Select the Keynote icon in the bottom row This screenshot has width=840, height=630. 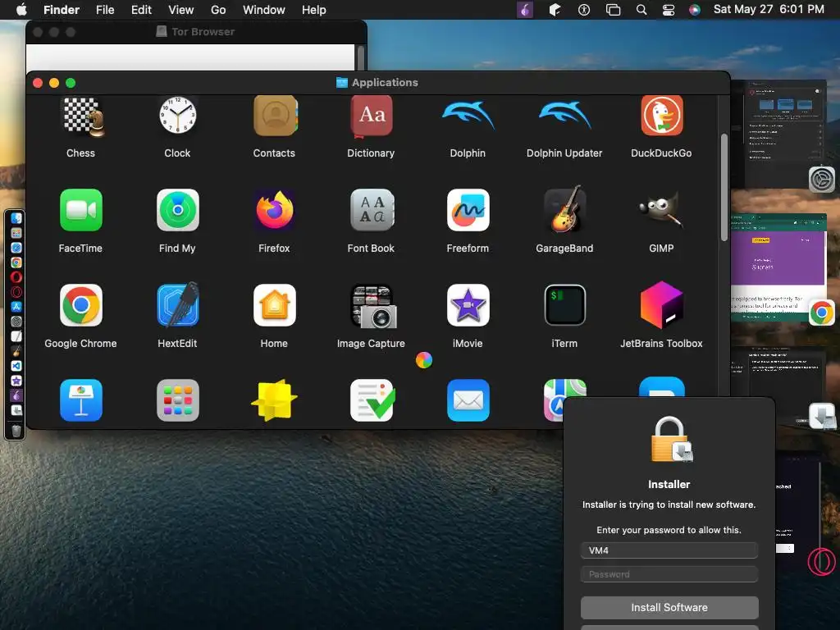81,400
